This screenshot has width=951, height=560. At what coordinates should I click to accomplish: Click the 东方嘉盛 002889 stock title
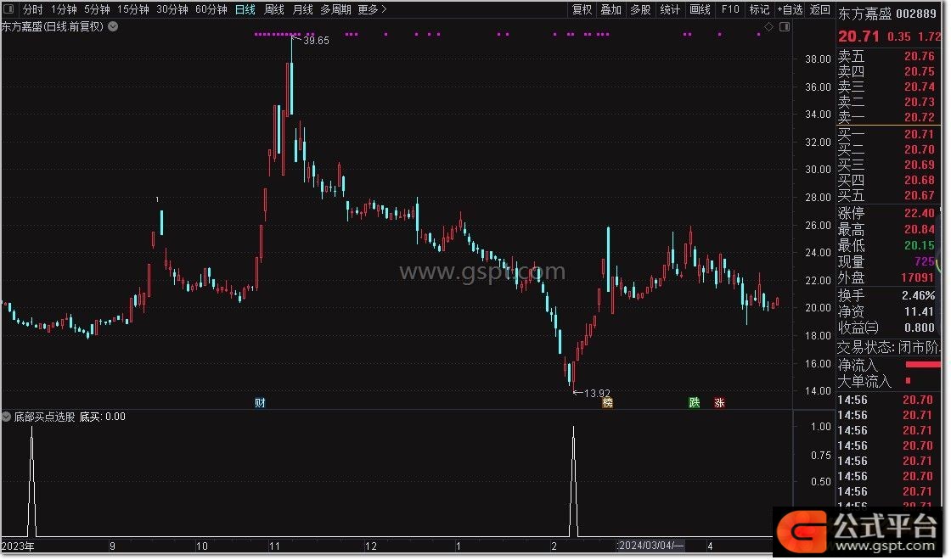coord(886,14)
